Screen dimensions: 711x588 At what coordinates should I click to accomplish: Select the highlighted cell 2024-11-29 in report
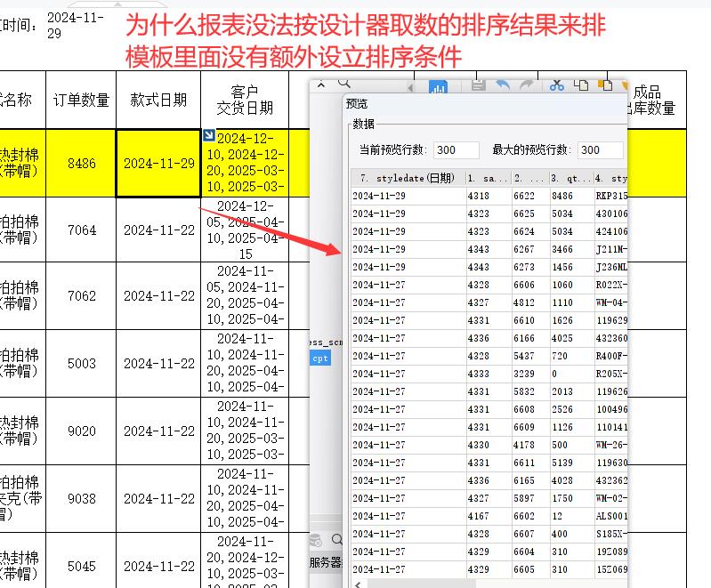(158, 164)
